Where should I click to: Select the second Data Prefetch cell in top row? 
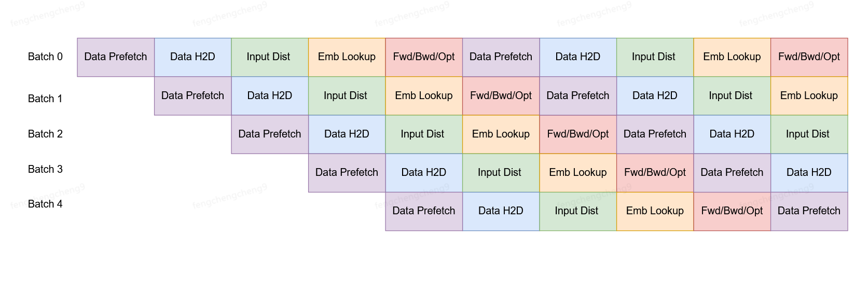pos(501,57)
